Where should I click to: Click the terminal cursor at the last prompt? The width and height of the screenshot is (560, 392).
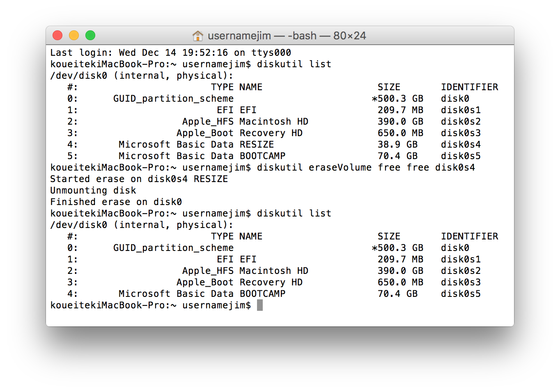[x=259, y=305]
